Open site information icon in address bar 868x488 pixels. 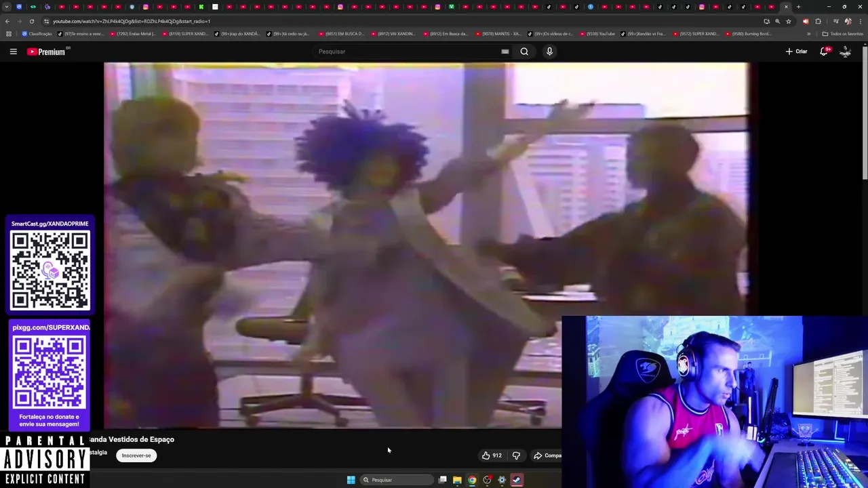pyautogui.click(x=46, y=21)
